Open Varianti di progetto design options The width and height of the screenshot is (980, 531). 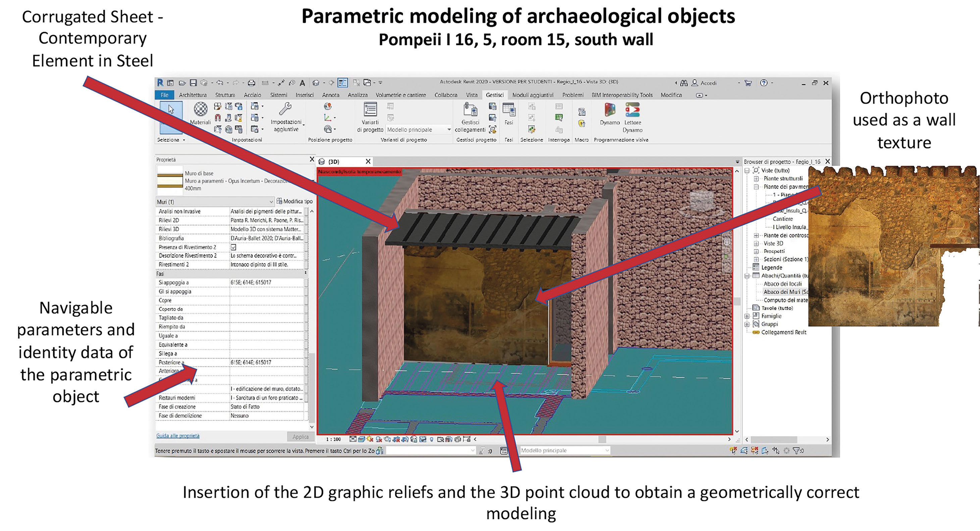pyautogui.click(x=370, y=117)
